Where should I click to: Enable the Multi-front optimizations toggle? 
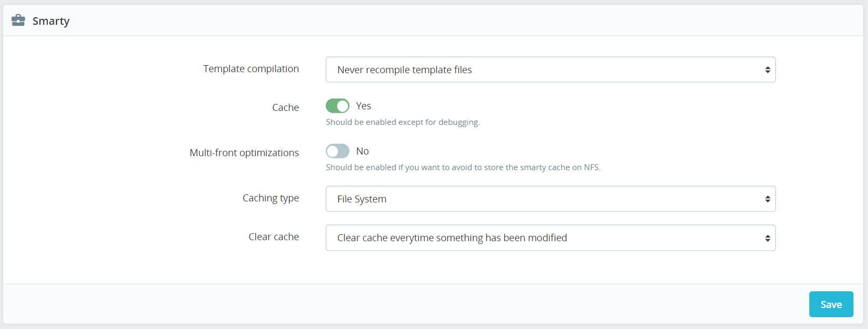tap(338, 151)
